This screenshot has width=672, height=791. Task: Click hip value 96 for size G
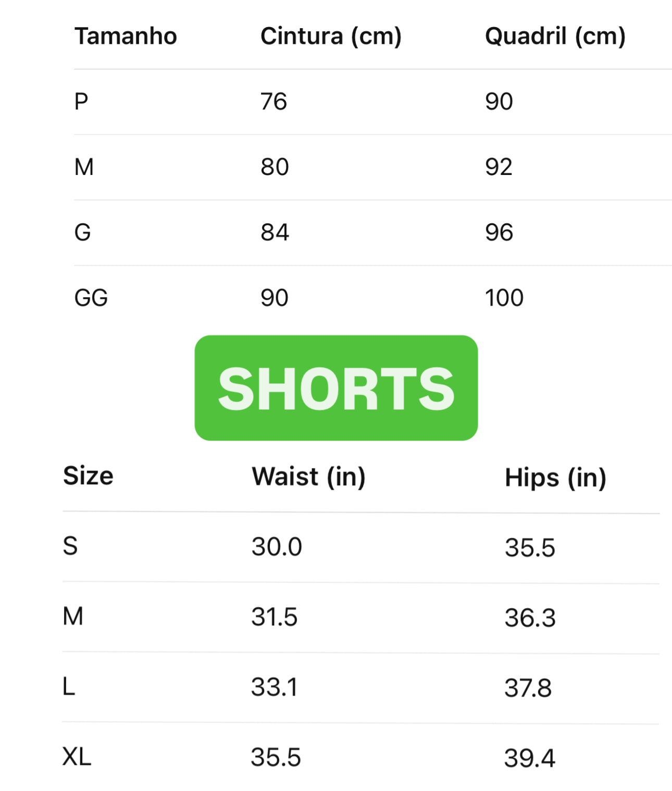click(x=499, y=232)
